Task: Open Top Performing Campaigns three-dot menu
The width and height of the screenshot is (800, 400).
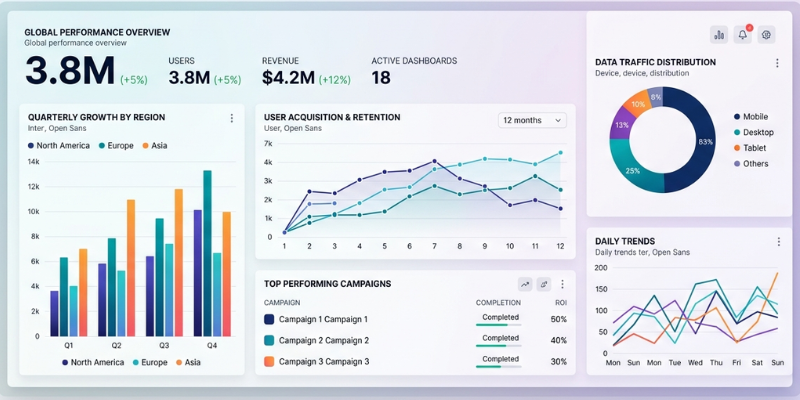Action: (562, 284)
